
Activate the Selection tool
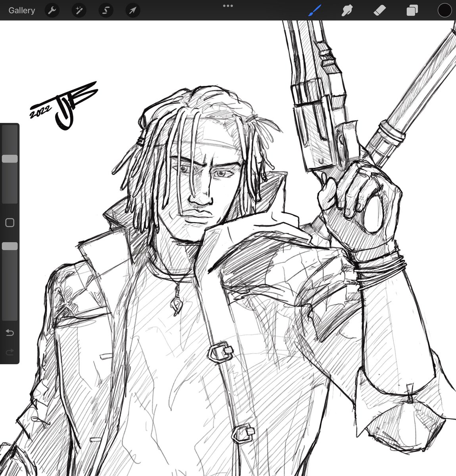click(106, 10)
